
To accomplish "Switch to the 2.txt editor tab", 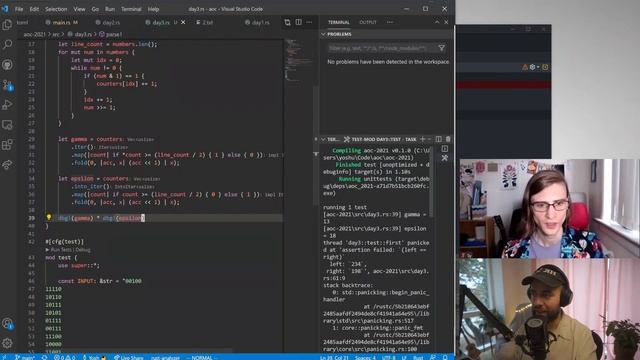I will pyautogui.click(x=205, y=22).
